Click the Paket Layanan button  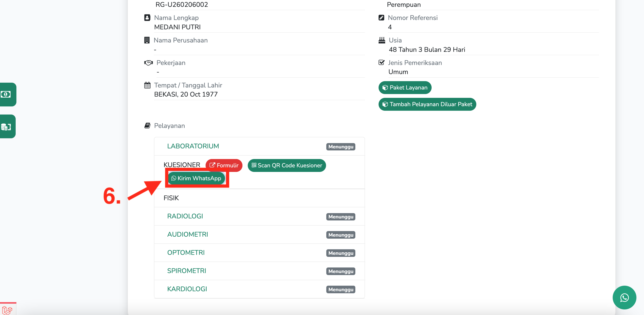(x=405, y=87)
